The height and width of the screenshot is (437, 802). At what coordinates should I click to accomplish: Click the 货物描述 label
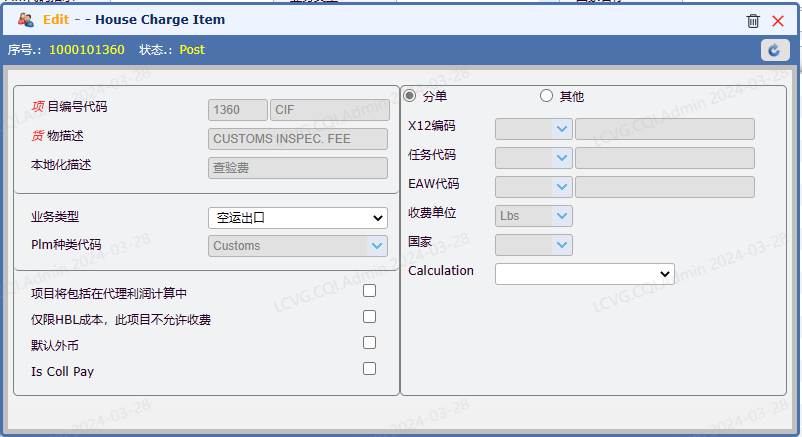57,136
